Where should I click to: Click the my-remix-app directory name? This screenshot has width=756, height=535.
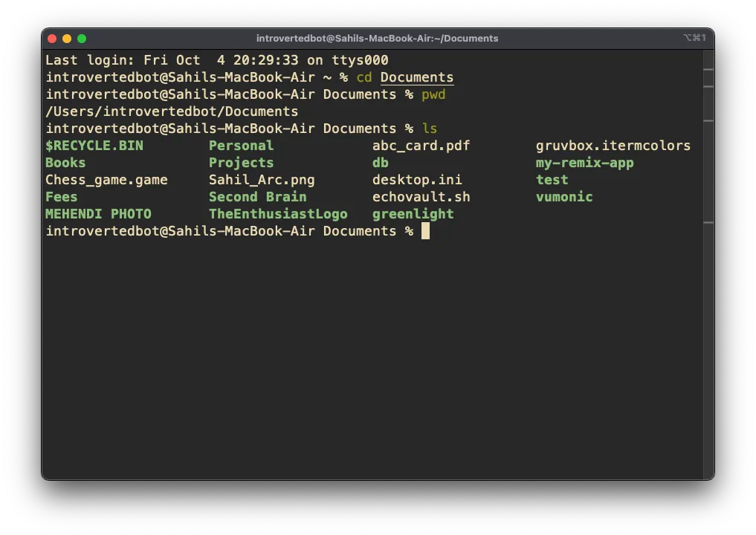coord(584,163)
